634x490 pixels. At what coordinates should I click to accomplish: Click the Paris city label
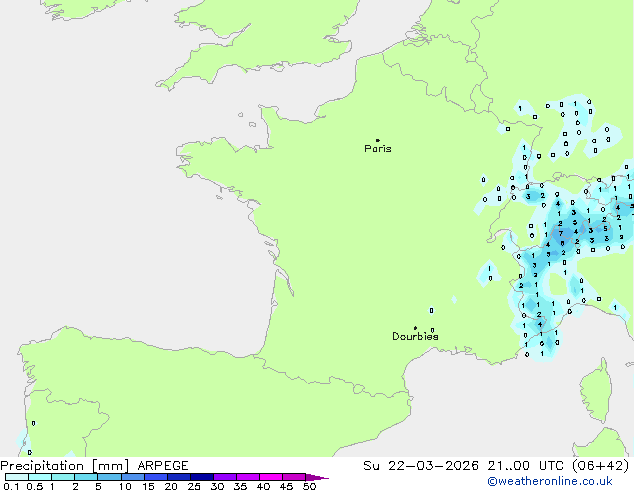(378, 149)
